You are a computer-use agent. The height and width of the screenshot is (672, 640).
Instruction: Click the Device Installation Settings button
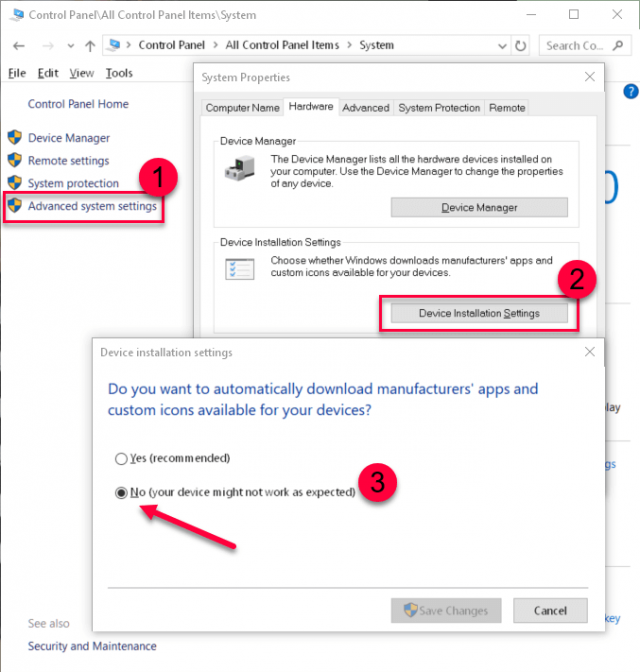tap(479, 313)
